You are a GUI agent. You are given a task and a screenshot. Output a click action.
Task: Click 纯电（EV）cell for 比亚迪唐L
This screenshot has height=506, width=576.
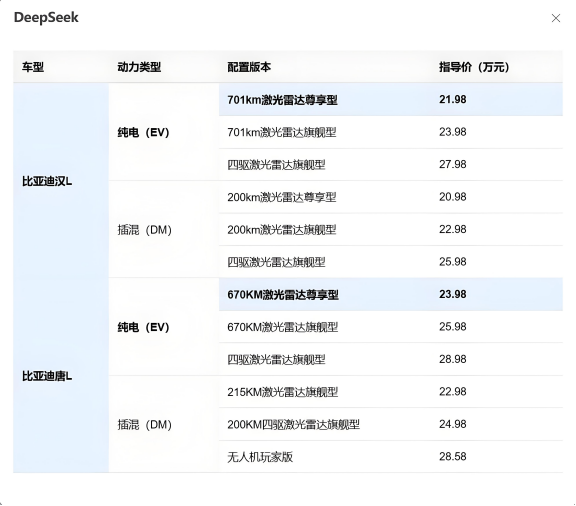pyautogui.click(x=164, y=327)
